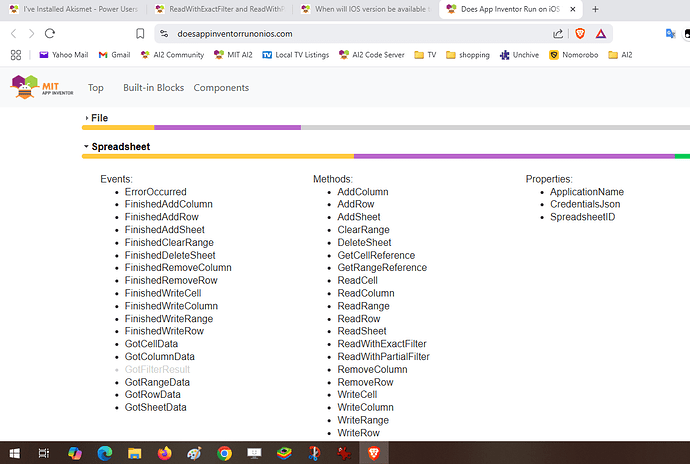Click the grayed GotFilterResult event

click(x=157, y=369)
